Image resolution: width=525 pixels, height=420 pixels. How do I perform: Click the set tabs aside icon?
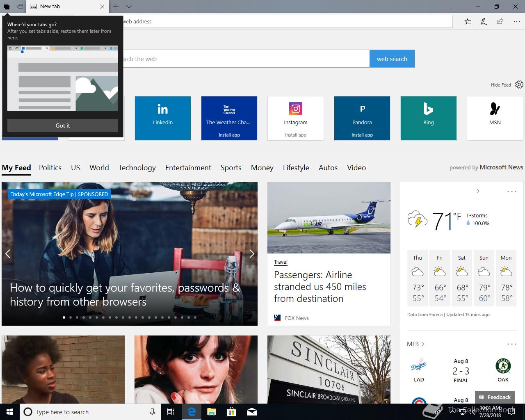(20, 7)
